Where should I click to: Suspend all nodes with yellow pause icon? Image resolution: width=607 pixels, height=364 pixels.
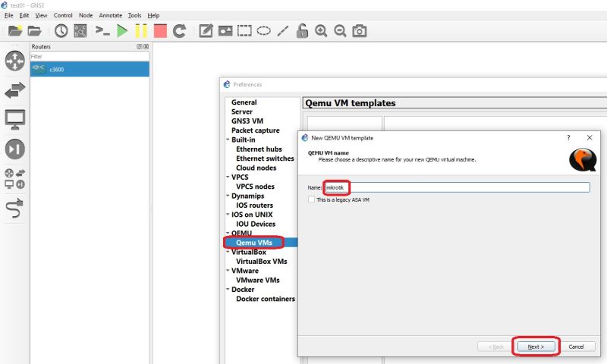pyautogui.click(x=141, y=31)
